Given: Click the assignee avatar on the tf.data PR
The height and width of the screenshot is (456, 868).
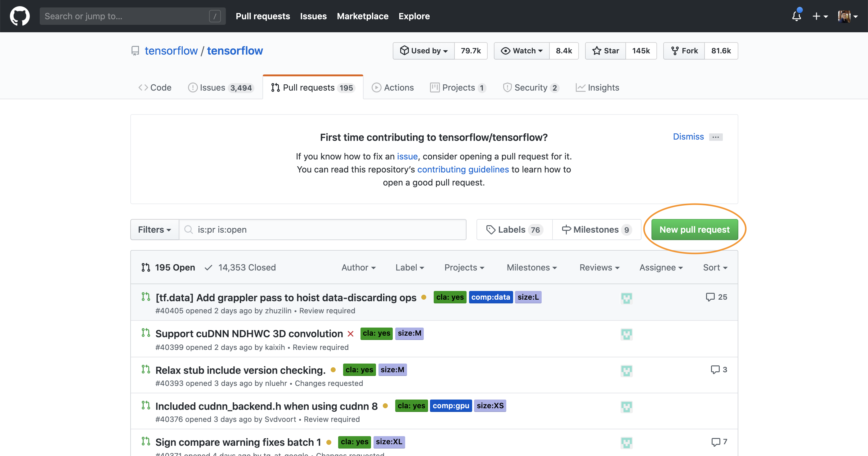Looking at the screenshot, I should 626,298.
